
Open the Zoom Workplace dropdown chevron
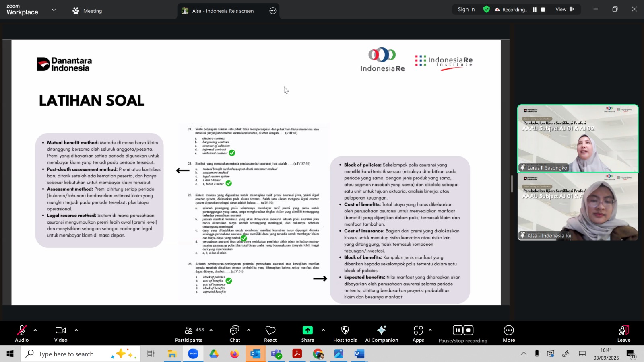54,10
